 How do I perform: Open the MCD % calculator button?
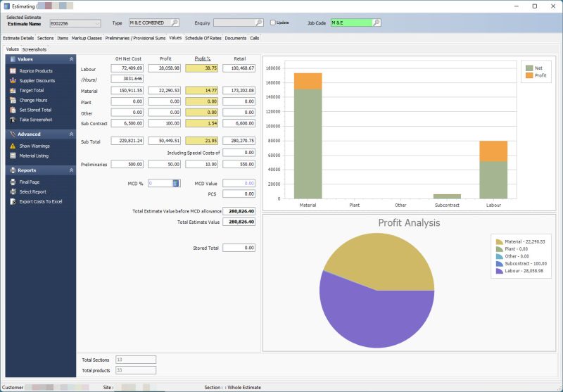[x=176, y=183]
